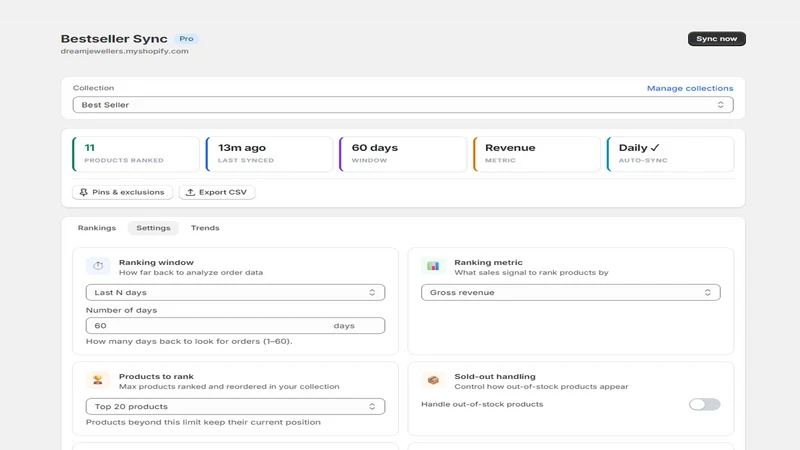Screen dimensions: 800x450
Task: Select the Settings tab
Action: coord(153,228)
